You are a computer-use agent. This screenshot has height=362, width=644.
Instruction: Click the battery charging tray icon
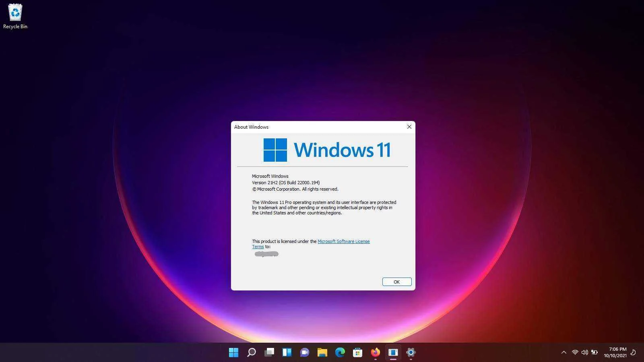pyautogui.click(x=594, y=352)
